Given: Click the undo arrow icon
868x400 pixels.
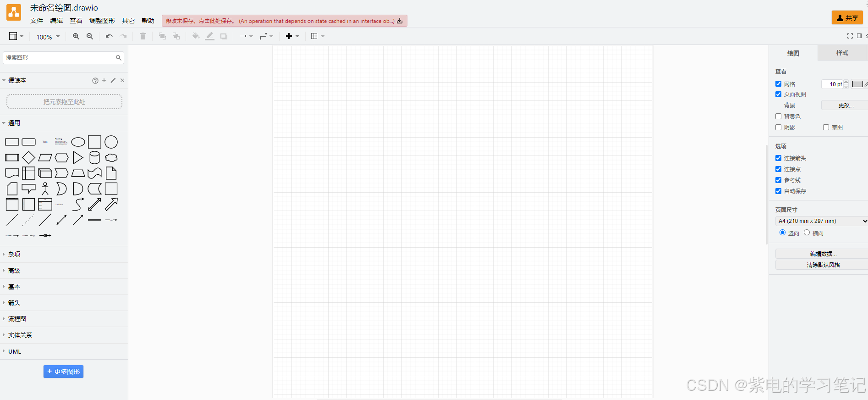Looking at the screenshot, I should [109, 36].
